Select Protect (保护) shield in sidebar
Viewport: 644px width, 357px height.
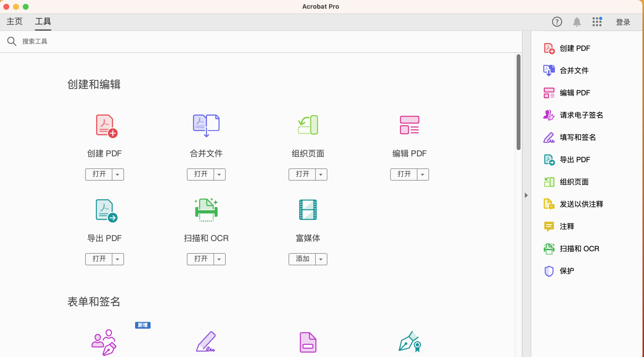pos(549,271)
